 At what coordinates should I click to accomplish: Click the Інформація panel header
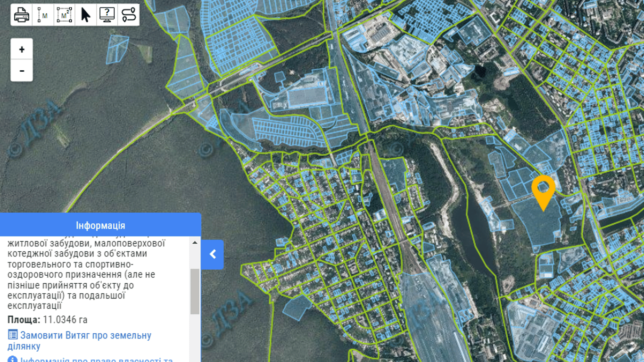pyautogui.click(x=100, y=225)
